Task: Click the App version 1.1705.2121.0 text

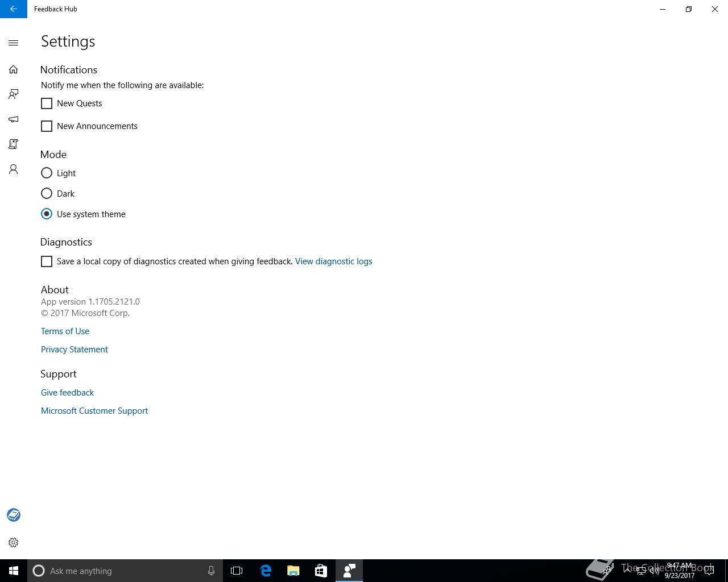Action: click(x=90, y=302)
